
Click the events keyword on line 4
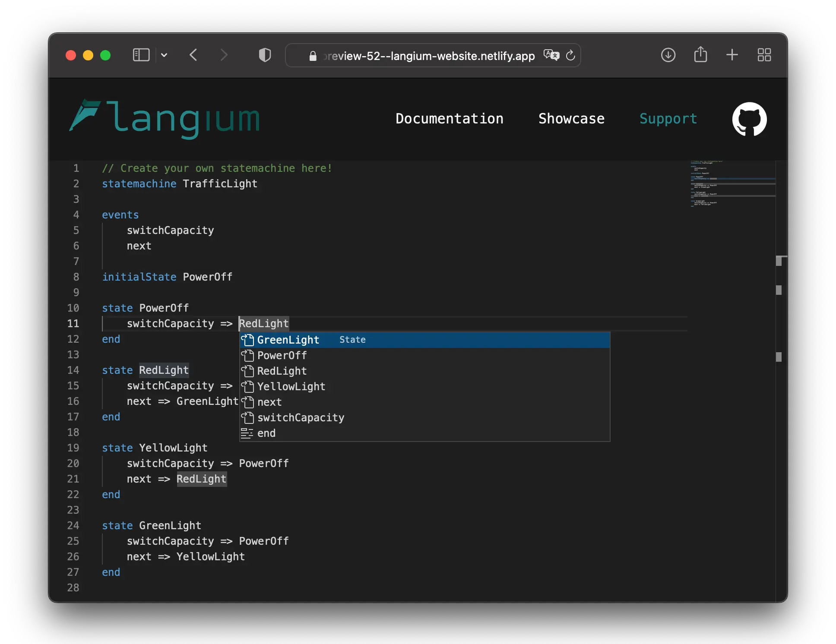point(120,215)
